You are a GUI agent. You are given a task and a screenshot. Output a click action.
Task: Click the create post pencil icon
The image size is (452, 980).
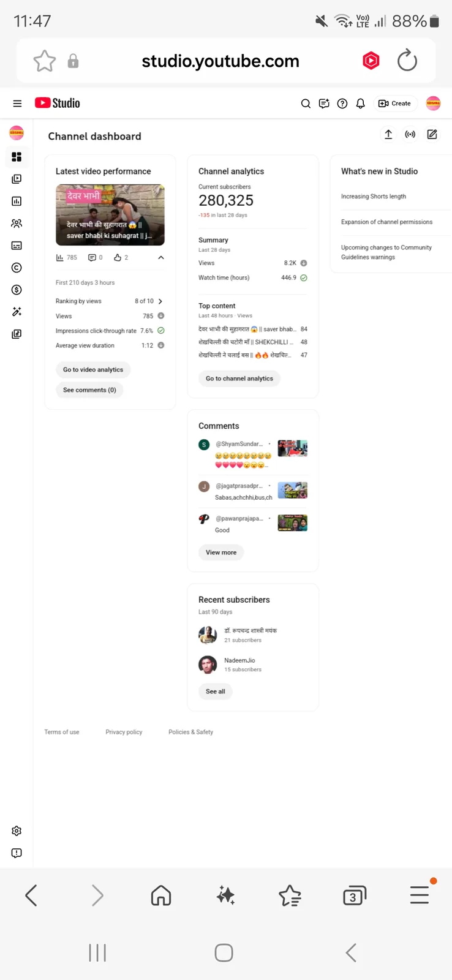tap(432, 135)
